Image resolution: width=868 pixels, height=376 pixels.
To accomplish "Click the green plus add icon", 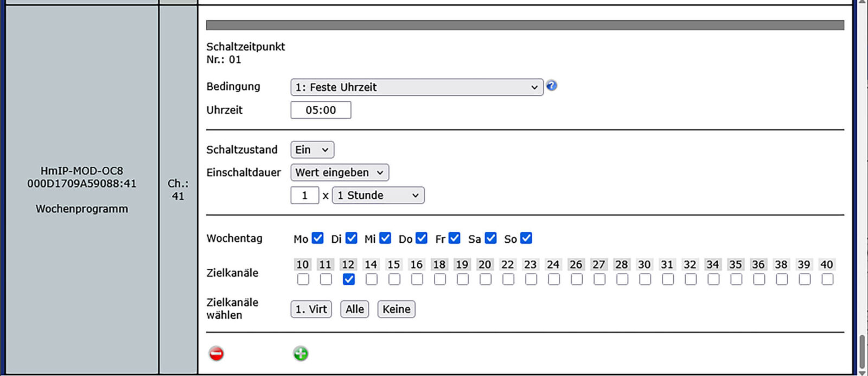I will coord(301,354).
